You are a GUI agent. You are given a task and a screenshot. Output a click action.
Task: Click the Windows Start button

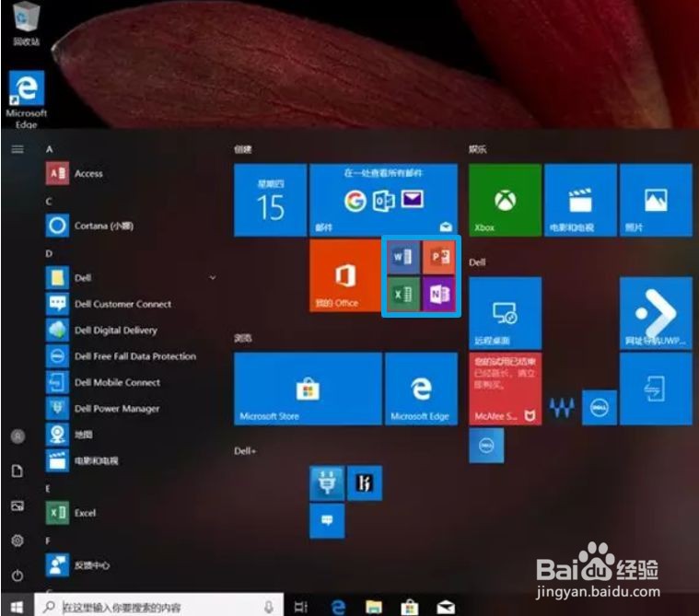tap(17, 606)
